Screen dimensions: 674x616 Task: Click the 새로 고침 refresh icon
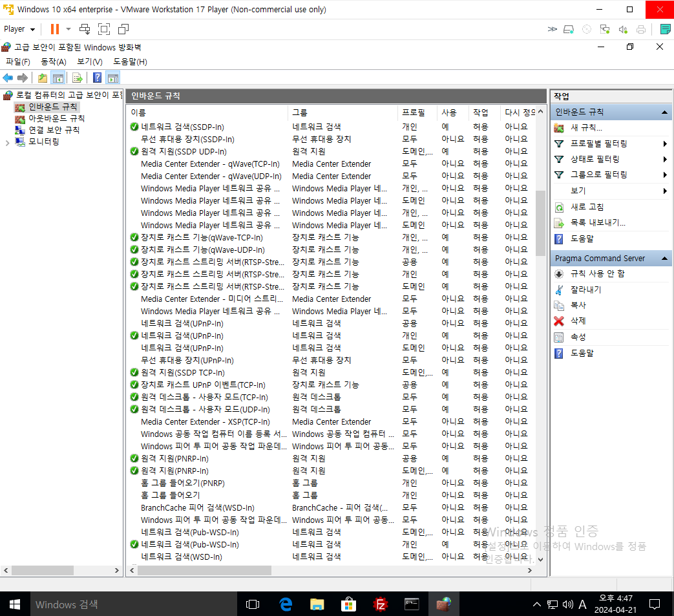point(559,207)
